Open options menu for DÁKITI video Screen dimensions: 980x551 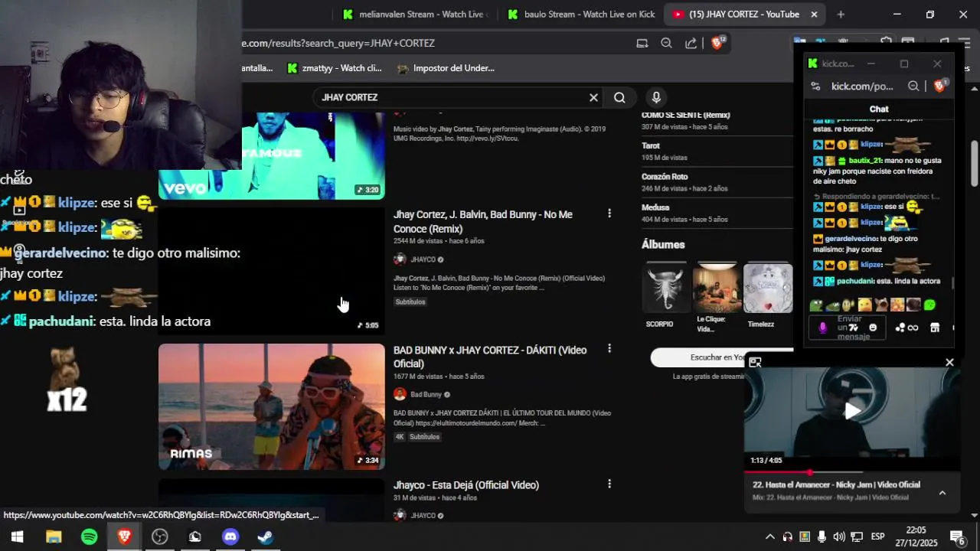609,348
